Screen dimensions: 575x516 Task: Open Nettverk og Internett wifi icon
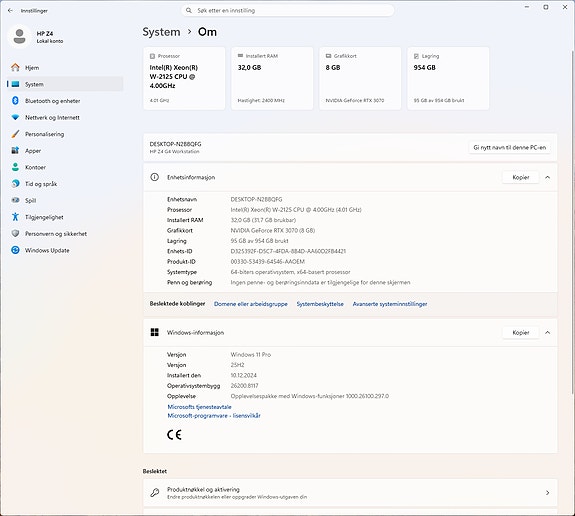pyautogui.click(x=15, y=117)
